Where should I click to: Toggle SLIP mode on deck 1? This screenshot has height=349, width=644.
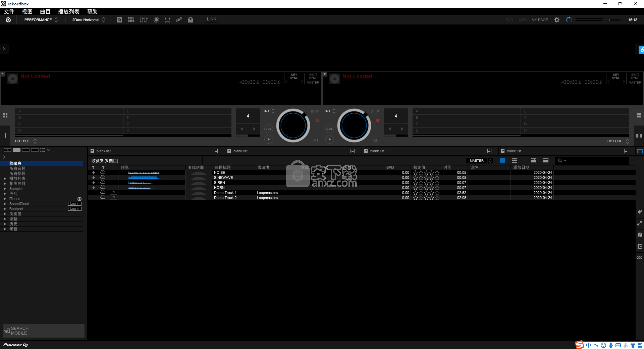pos(315,112)
